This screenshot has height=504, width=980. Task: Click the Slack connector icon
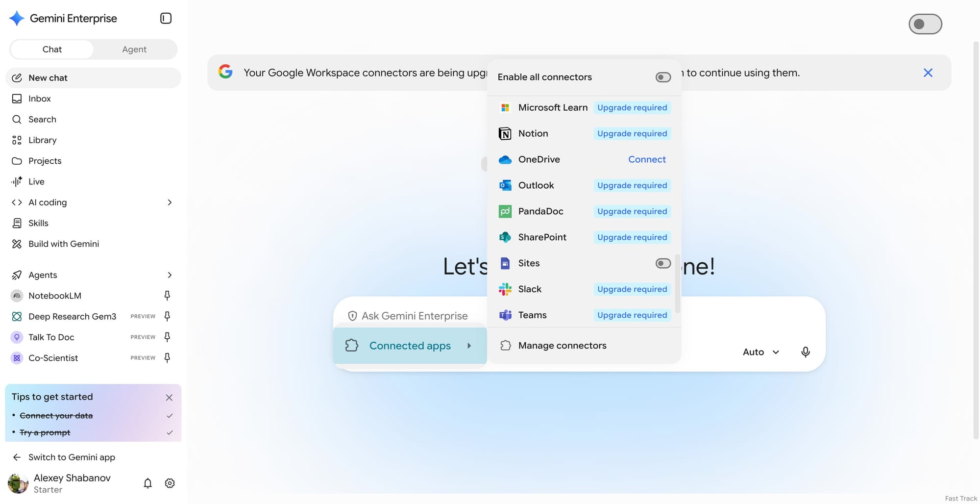[x=505, y=289]
